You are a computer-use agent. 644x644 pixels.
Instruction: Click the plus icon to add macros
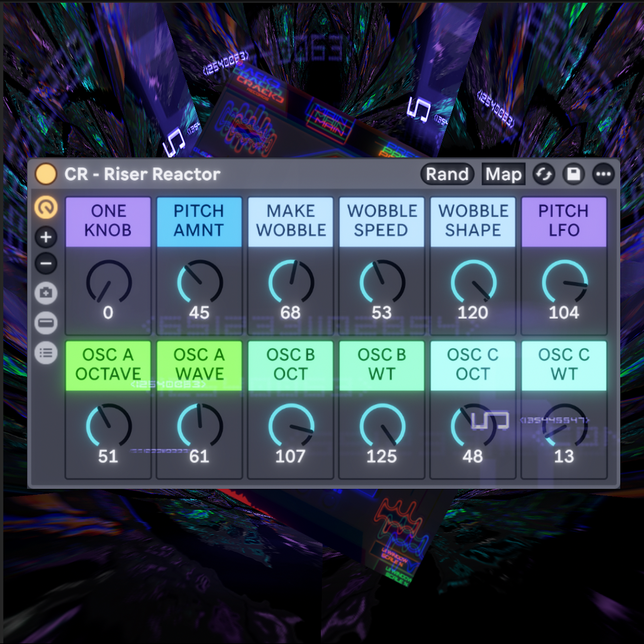pos(46,237)
